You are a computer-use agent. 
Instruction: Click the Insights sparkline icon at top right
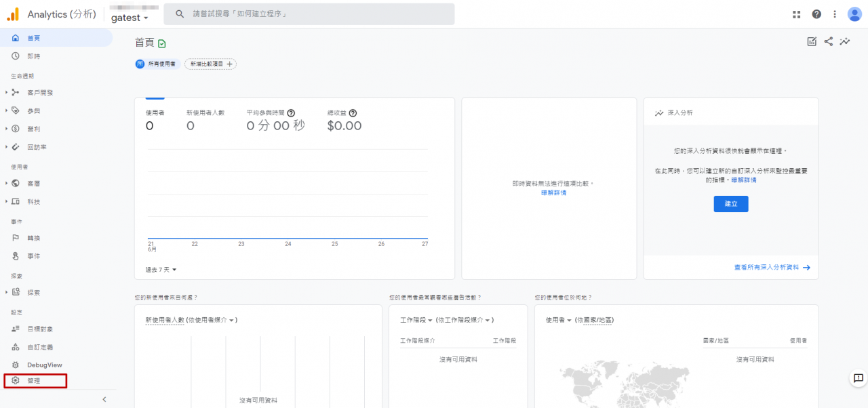[845, 42]
